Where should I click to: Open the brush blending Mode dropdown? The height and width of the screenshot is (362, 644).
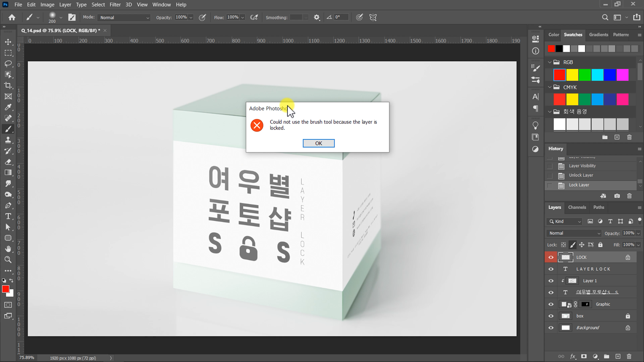(124, 17)
